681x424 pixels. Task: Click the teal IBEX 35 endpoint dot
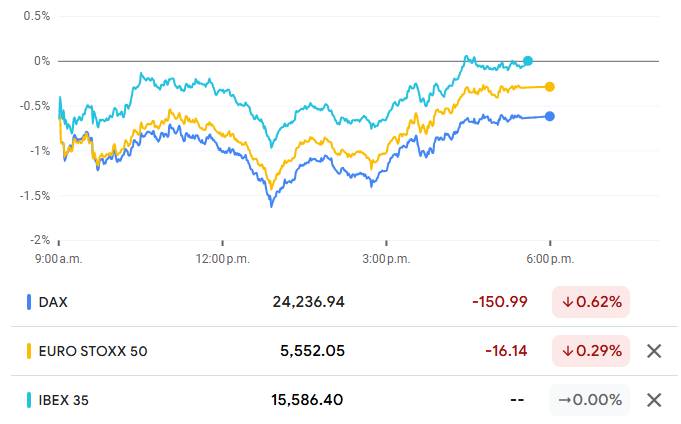pos(528,61)
